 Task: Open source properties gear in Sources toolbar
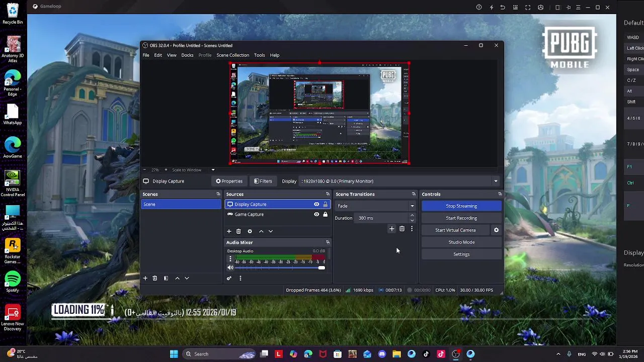[250, 231]
